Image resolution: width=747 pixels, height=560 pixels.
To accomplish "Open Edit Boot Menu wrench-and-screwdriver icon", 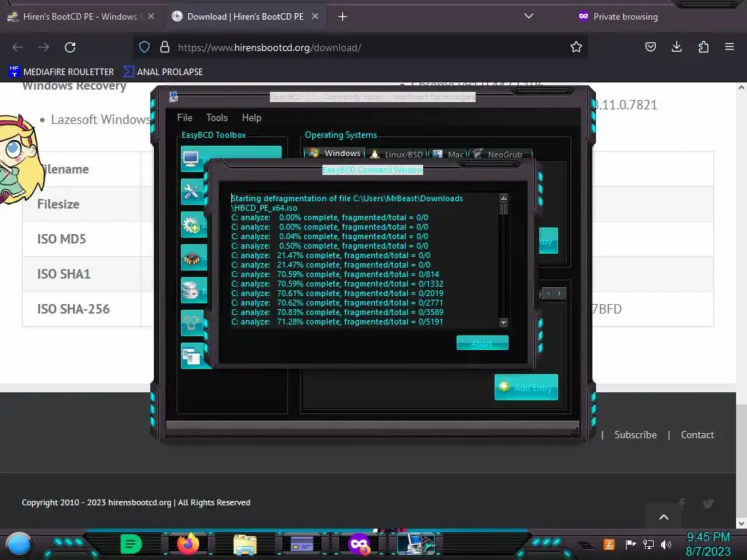I will 191,192.
